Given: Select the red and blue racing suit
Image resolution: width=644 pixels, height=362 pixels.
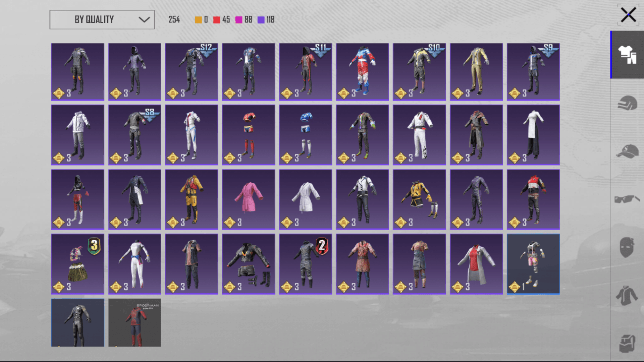Looking at the screenshot, I should [363, 72].
